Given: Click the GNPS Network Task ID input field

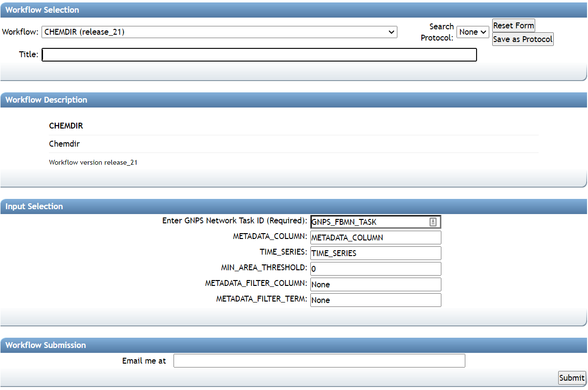Looking at the screenshot, I should tap(375, 222).
